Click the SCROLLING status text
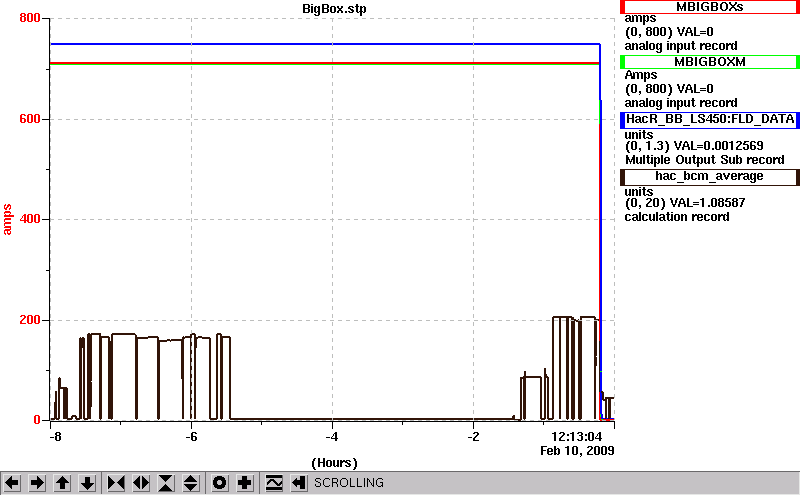The image size is (800, 495). click(x=349, y=483)
